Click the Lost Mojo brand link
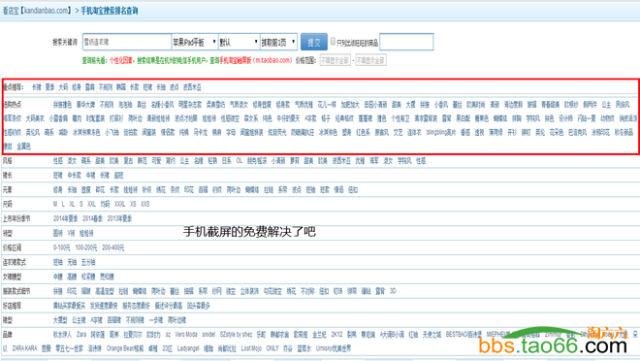Image resolution: width=640 pixels, height=361 pixels. point(251,348)
